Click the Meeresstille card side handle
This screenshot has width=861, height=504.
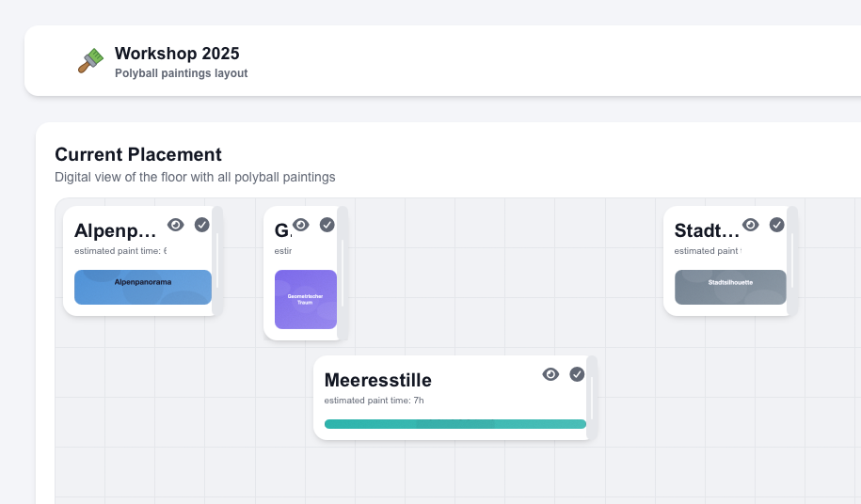(592, 397)
